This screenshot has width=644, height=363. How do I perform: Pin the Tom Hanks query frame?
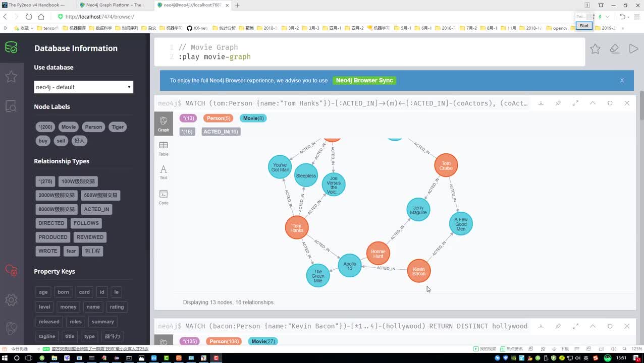(558, 103)
